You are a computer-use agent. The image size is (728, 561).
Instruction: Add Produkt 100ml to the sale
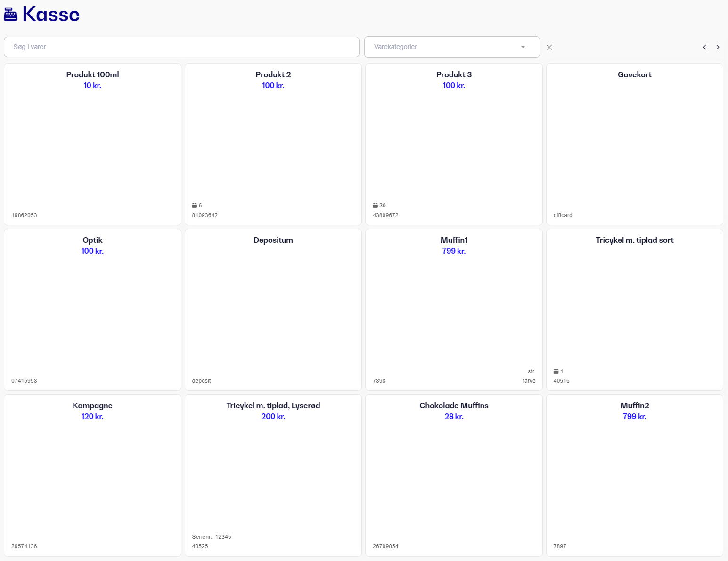point(92,144)
